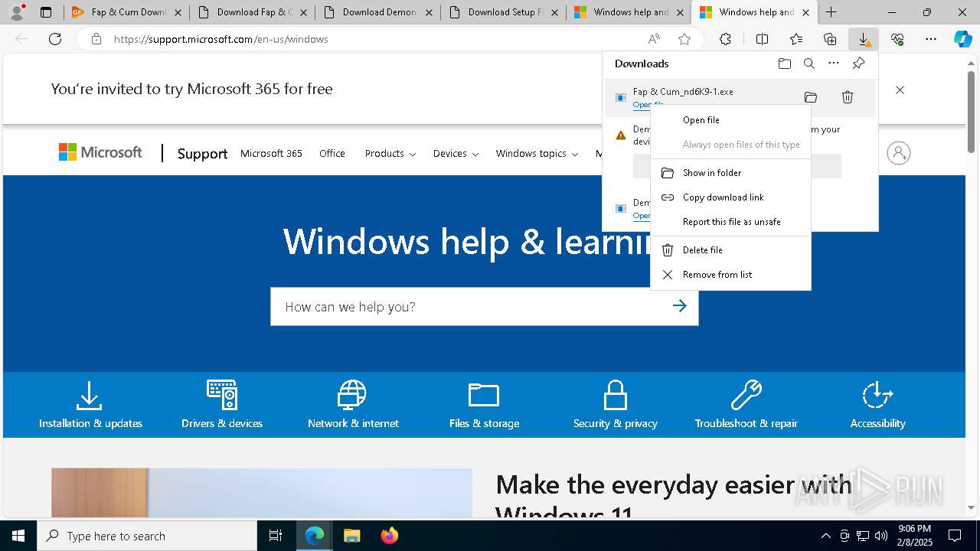Delete the Fap & Cum download trash icon
The width and height of the screenshot is (980, 551).
(848, 97)
